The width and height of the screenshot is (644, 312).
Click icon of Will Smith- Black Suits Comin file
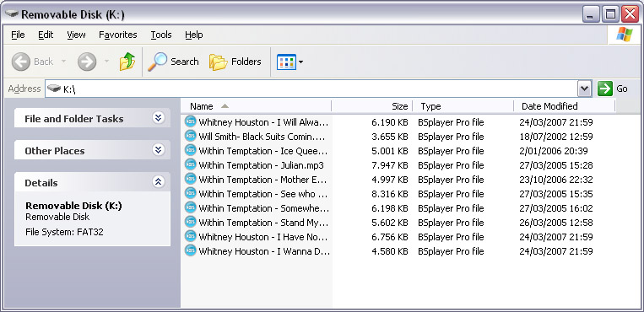(191, 136)
